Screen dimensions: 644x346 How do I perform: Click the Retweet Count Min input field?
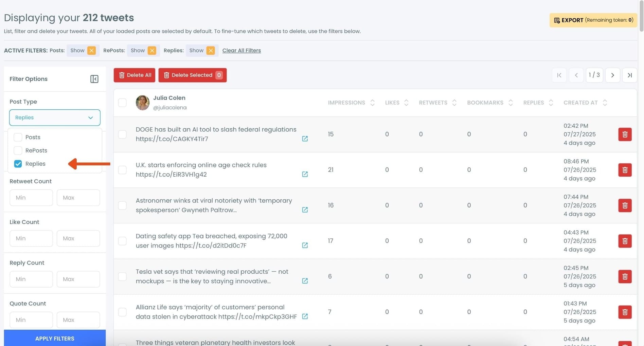tap(31, 198)
